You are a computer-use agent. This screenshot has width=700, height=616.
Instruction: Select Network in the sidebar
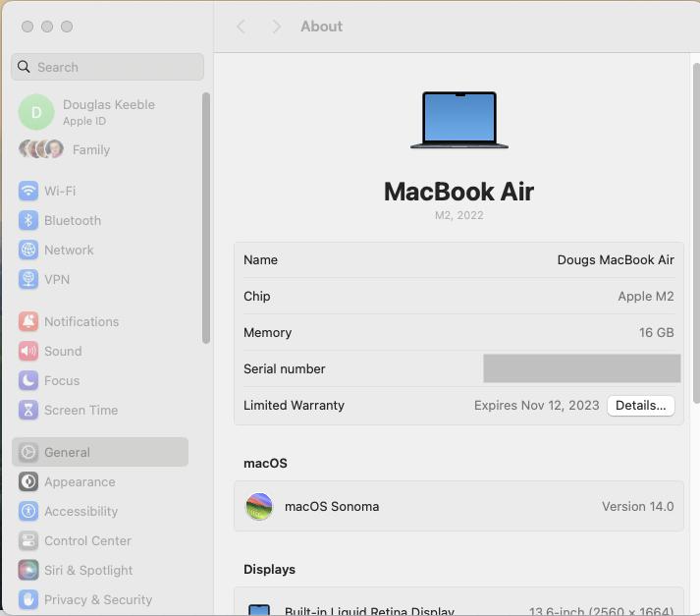coord(69,251)
